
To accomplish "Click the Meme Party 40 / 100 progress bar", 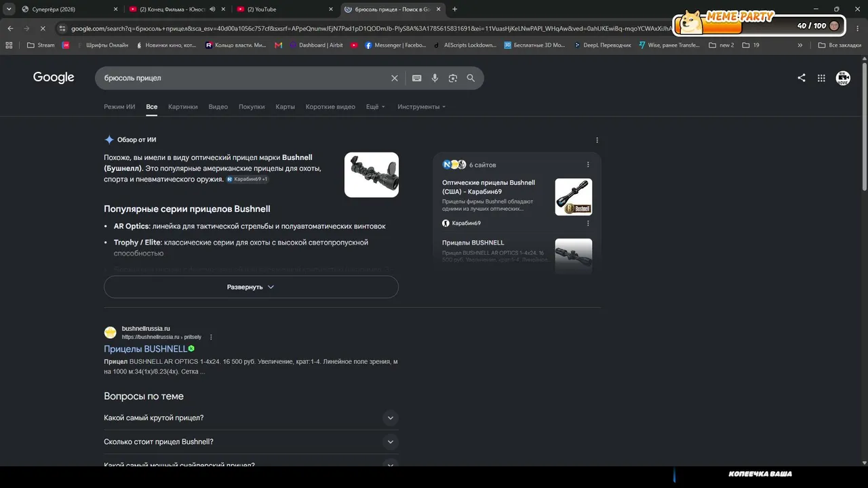I will click(759, 26).
